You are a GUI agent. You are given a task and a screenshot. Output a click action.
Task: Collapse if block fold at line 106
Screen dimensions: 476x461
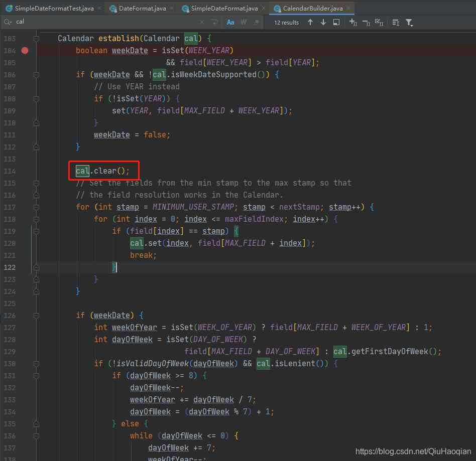[36, 75]
